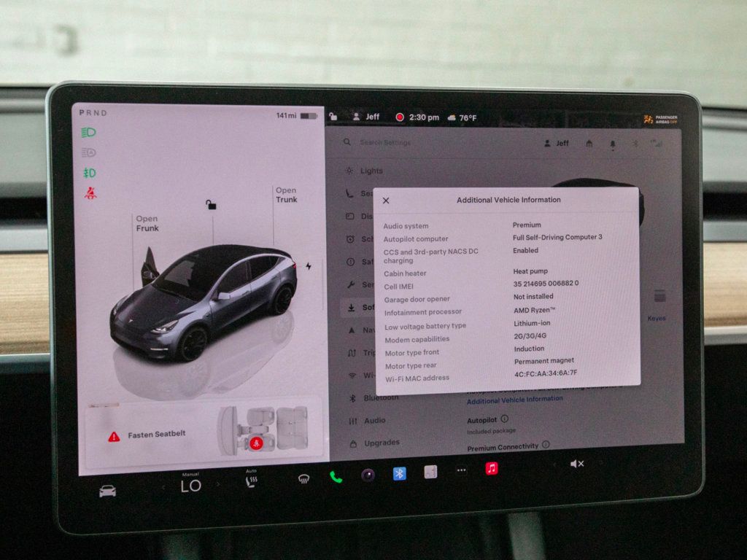Tap the red seatbelt warning indicator icon

(90, 192)
